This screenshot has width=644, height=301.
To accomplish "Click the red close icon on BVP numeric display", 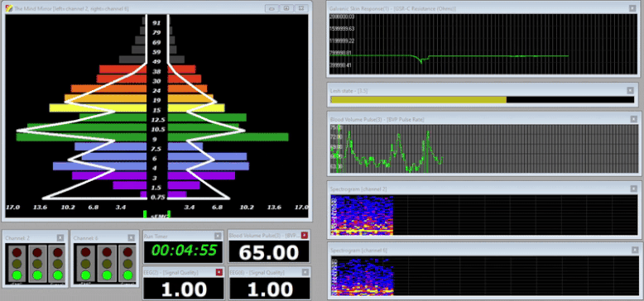I will click(x=305, y=235).
